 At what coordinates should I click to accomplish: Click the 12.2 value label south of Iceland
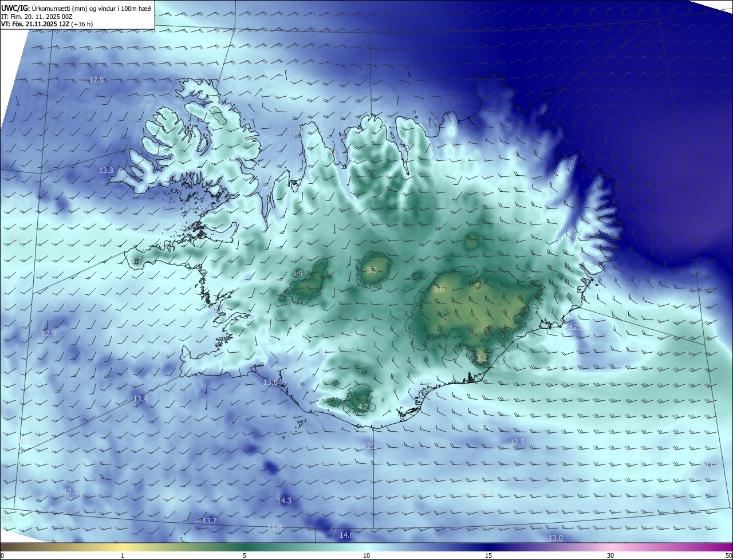[x=370, y=446]
